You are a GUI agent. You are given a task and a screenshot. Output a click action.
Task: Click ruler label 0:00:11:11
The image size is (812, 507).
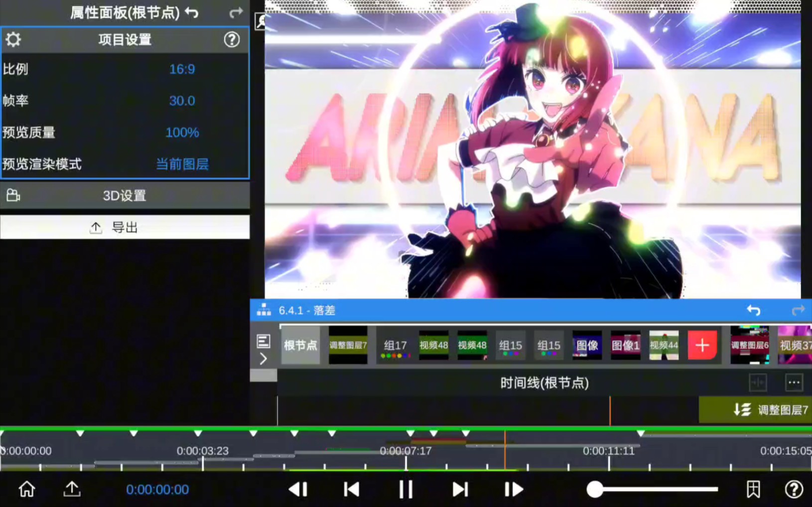[x=609, y=451]
